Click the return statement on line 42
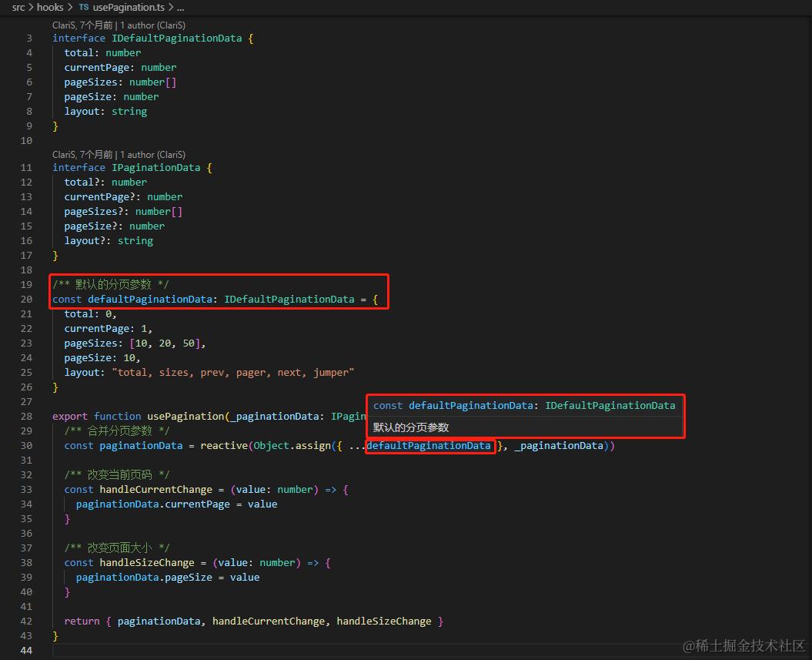Image resolution: width=812 pixels, height=660 pixels. (x=254, y=621)
